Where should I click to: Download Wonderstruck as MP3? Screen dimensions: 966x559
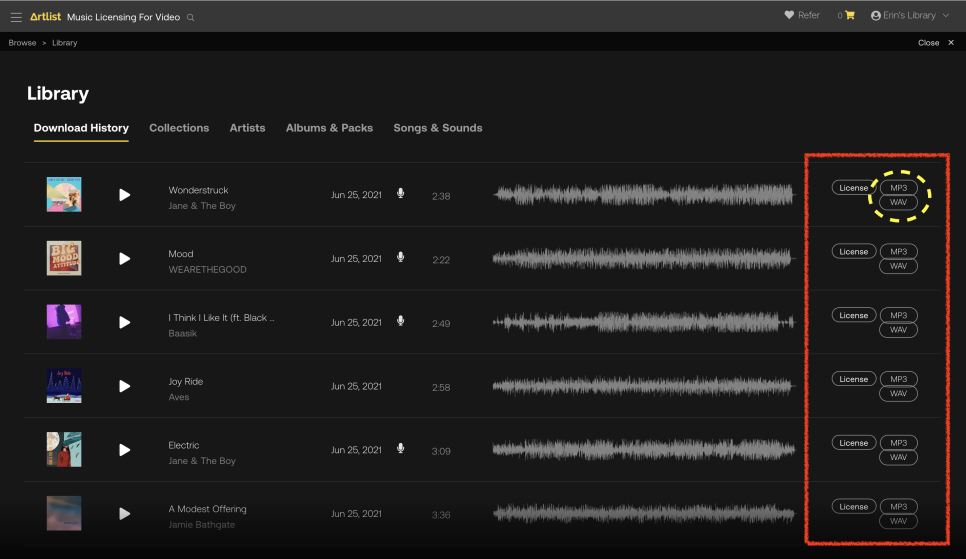[x=898, y=187]
